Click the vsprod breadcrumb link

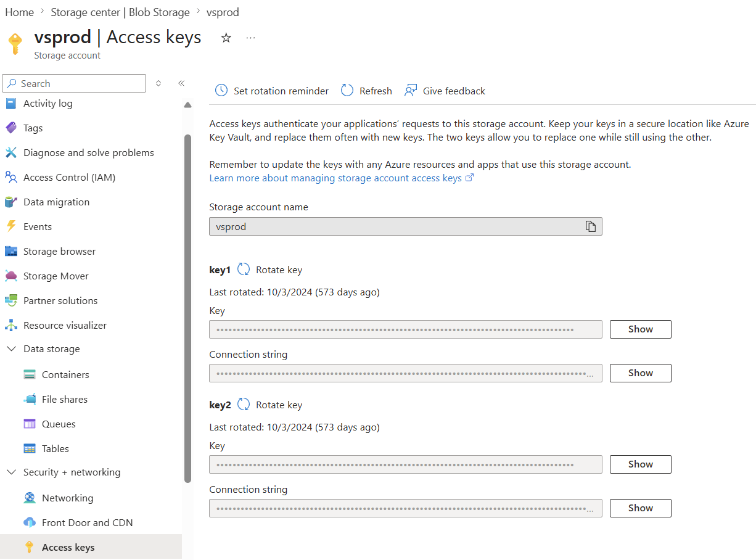point(223,12)
